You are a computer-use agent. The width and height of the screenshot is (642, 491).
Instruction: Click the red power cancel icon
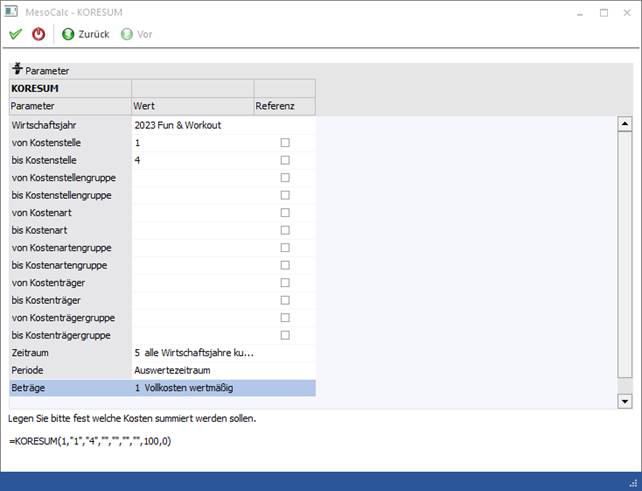coord(39,34)
